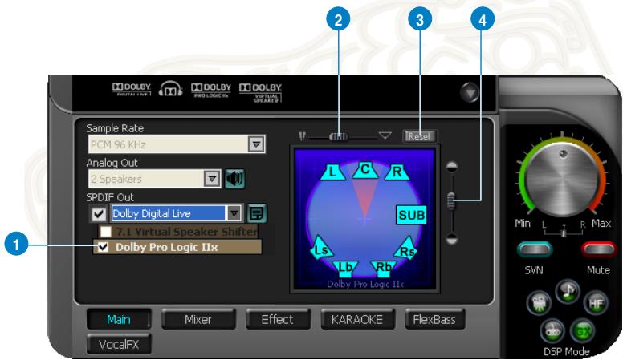Click the round down-arrow button at top

click(470, 93)
